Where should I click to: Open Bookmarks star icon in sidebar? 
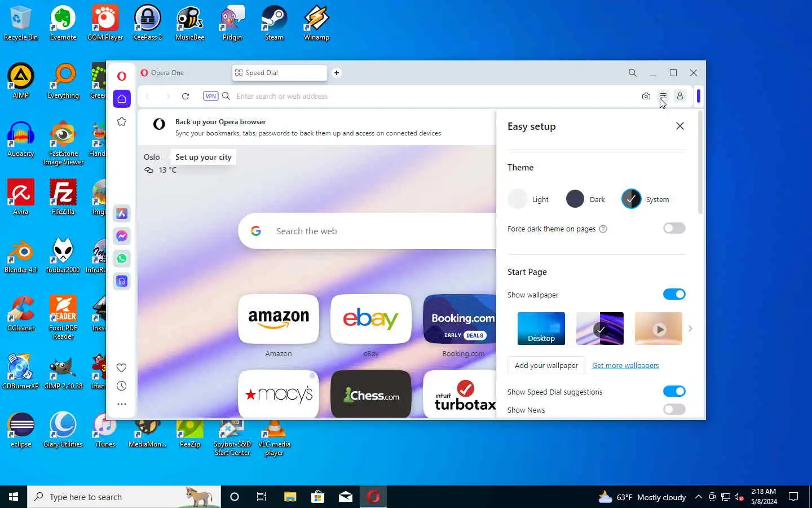[x=122, y=121]
